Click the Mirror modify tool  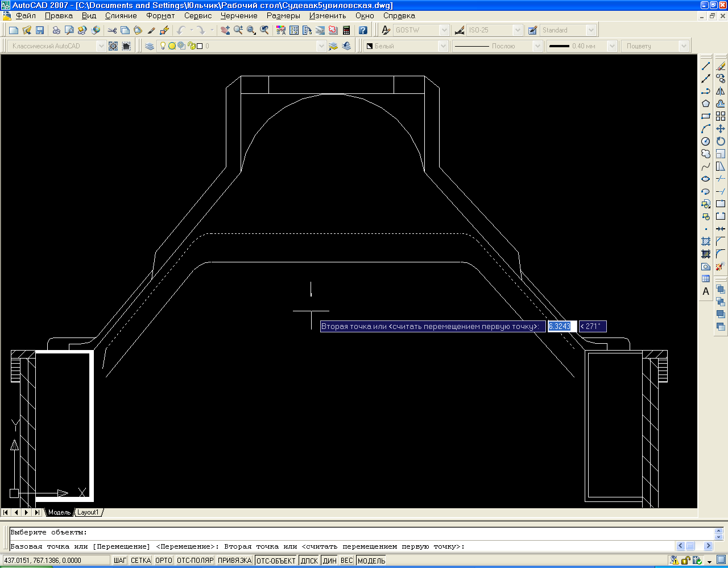click(721, 91)
